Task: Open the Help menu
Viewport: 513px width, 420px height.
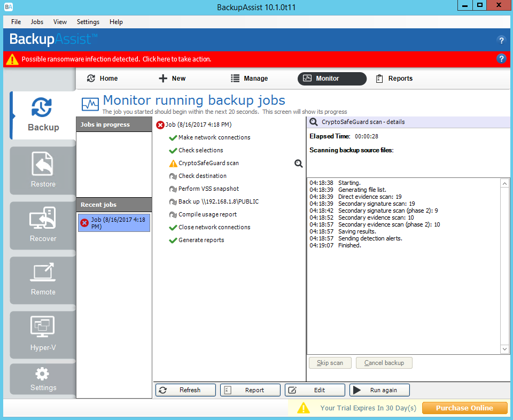Action: 116,22
